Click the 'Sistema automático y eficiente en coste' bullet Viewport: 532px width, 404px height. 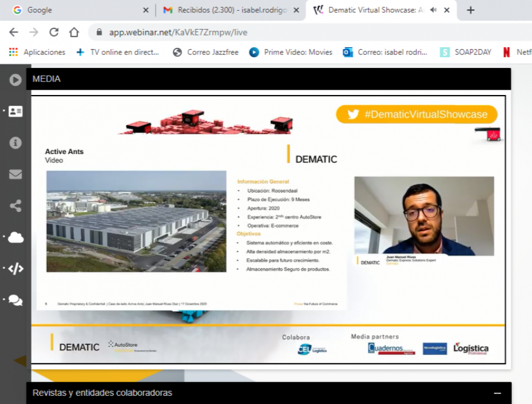[x=290, y=243]
